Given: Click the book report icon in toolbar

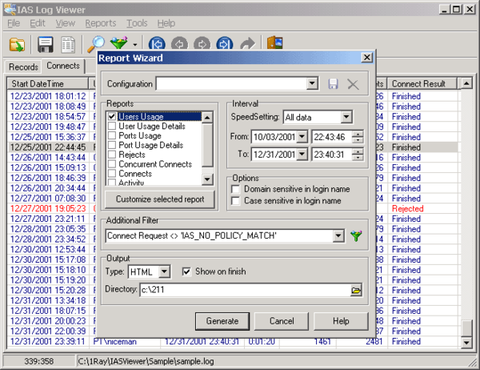Looking at the screenshot, I should [275, 43].
